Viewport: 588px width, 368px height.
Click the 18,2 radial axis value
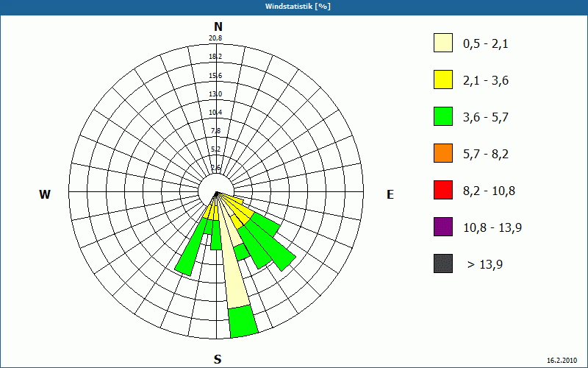215,57
